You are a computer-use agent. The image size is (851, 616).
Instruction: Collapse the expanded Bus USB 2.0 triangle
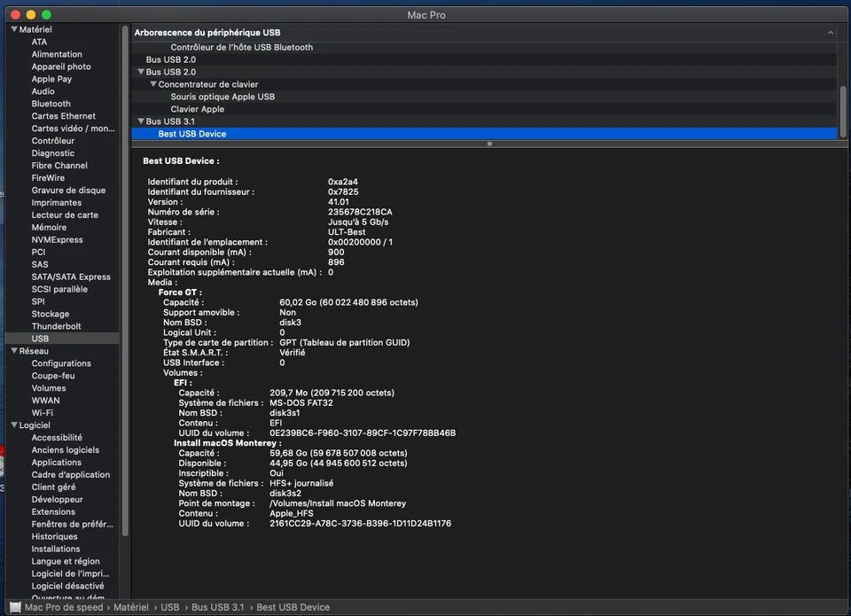141,72
